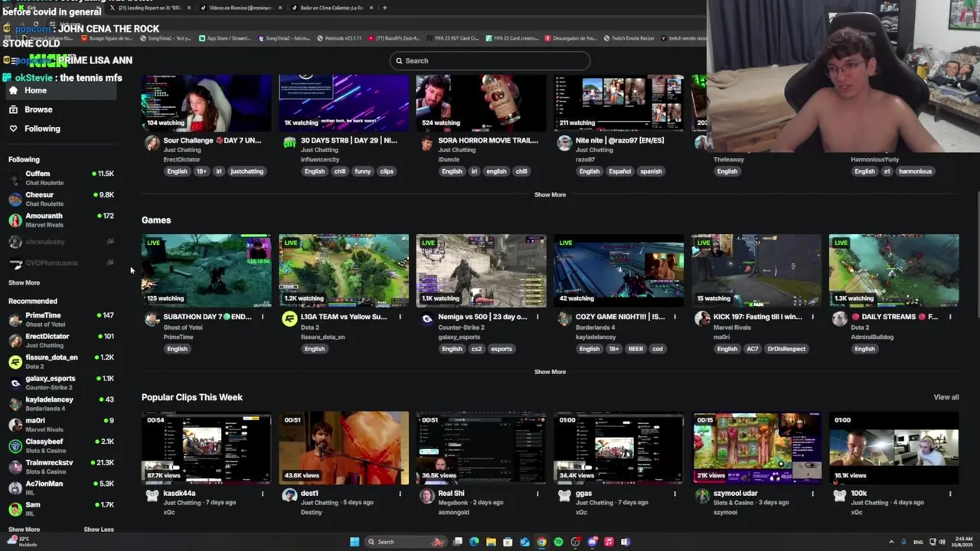
Task: Open the Counter-Strike 2 category under Nemiga
Action: click(461, 328)
